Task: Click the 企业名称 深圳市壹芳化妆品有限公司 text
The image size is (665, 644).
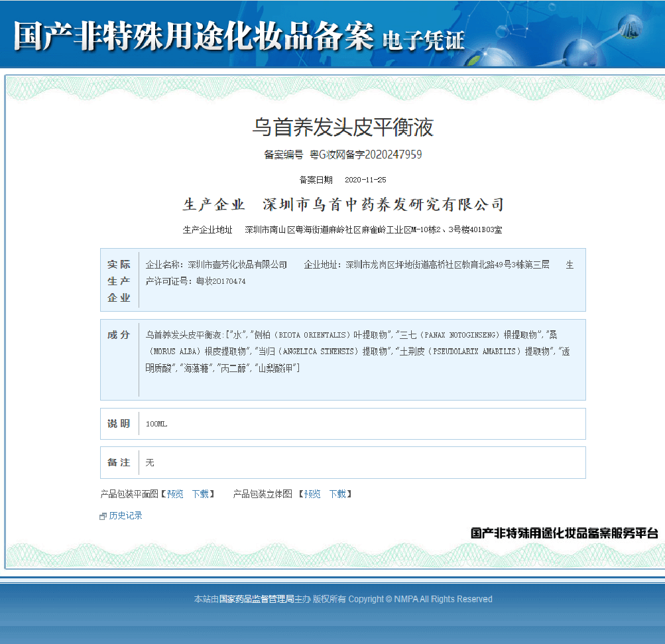Action: pyautogui.click(x=216, y=265)
